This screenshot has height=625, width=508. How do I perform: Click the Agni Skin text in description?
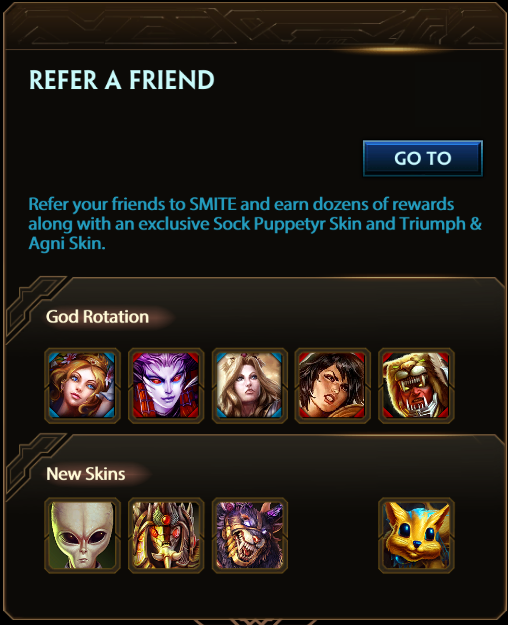coord(65,243)
